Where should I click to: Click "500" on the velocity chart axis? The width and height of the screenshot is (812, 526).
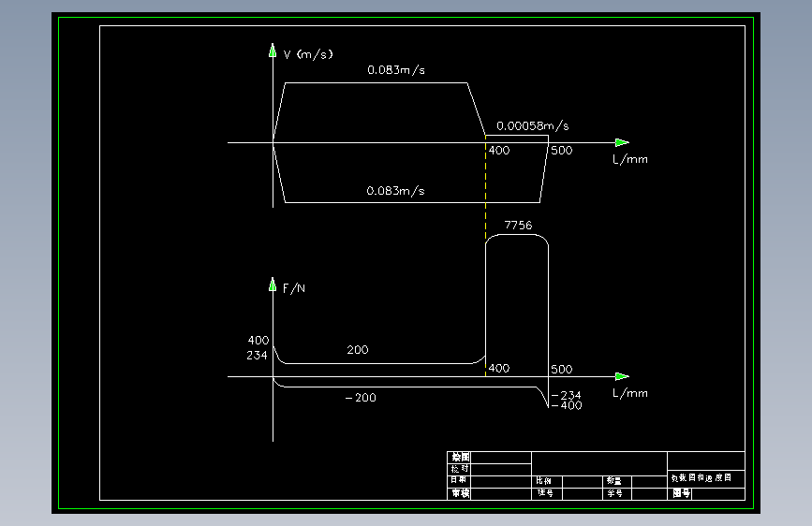562,151
